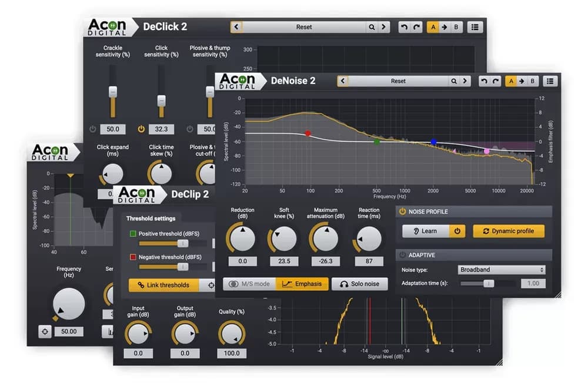Image resolution: width=588 pixels, height=383 pixels.
Task: Click the Click sensitivity slider handle
Action: tap(161, 100)
